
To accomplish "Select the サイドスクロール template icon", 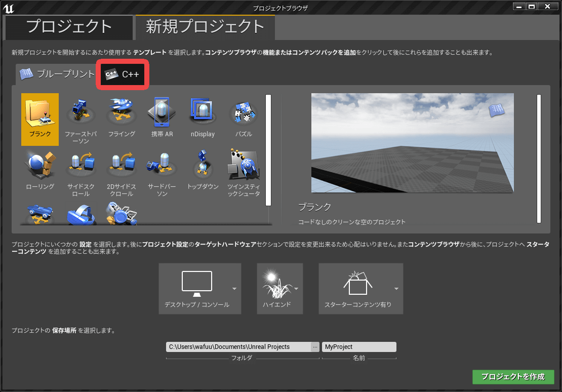I will (x=81, y=167).
